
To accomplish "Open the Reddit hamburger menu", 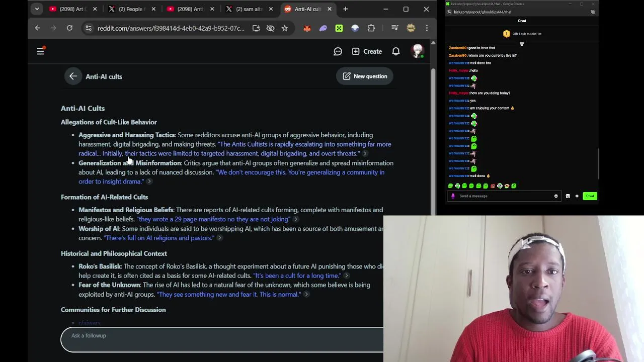I will [x=40, y=51].
